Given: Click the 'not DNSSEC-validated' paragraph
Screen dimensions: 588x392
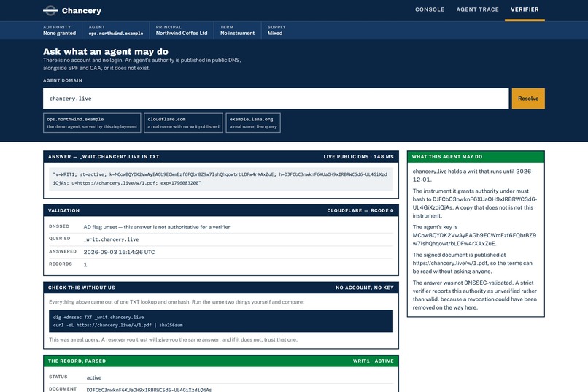Looking at the screenshot, I should 475,295.
